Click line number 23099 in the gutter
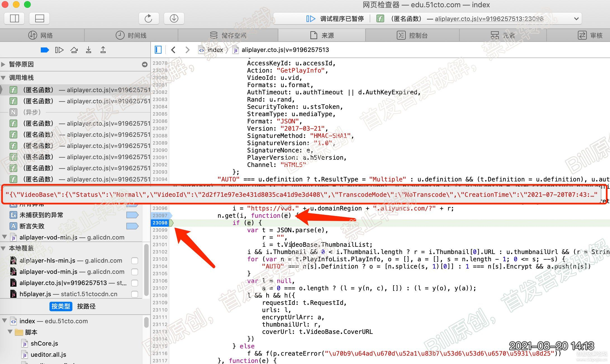Viewport: 610px width, 364px height. pos(160,230)
